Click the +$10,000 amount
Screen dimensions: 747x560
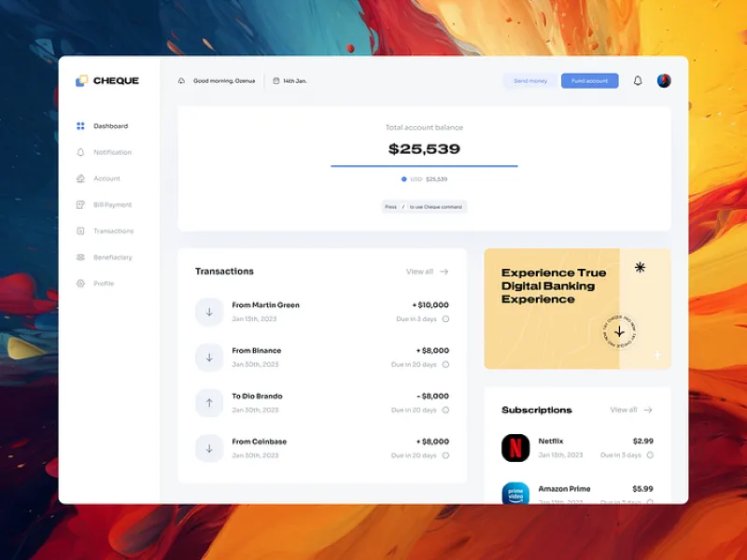[x=430, y=305]
